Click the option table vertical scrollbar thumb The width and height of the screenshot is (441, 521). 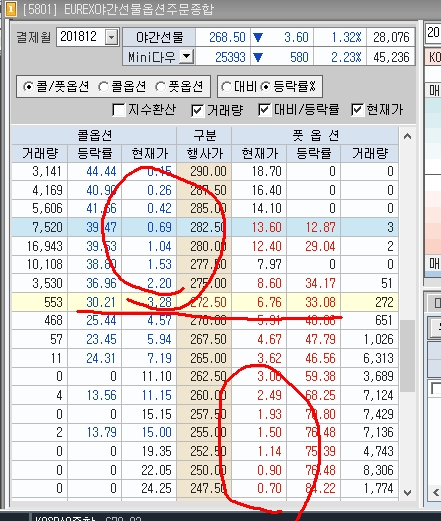click(x=407, y=356)
